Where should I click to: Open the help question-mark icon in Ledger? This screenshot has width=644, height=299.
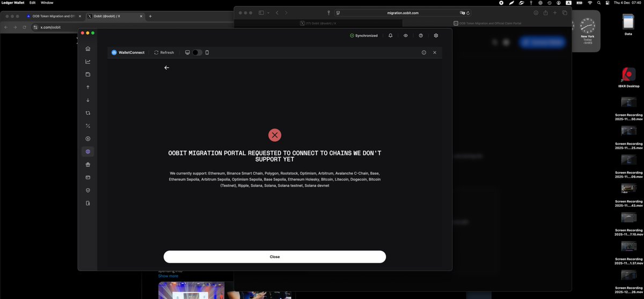pos(421,35)
